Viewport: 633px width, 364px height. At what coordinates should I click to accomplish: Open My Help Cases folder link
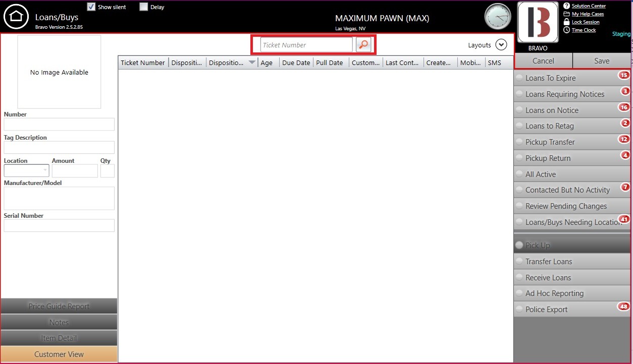pos(587,14)
